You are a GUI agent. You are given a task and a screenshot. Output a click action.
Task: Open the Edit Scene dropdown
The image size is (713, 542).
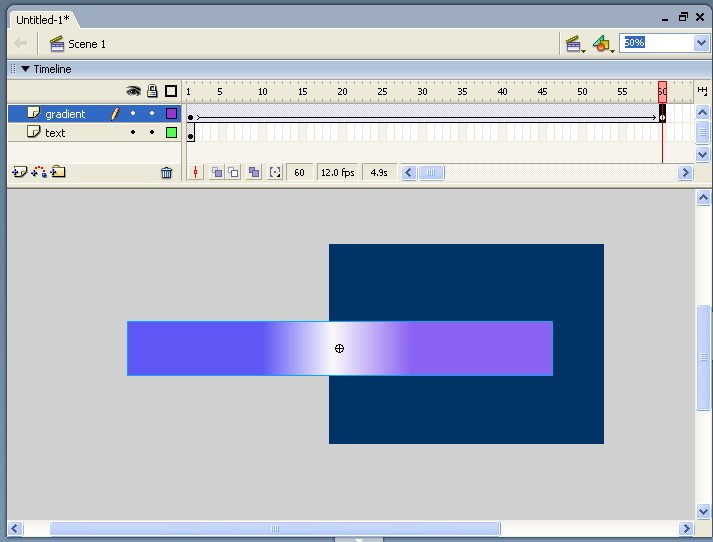[575, 44]
